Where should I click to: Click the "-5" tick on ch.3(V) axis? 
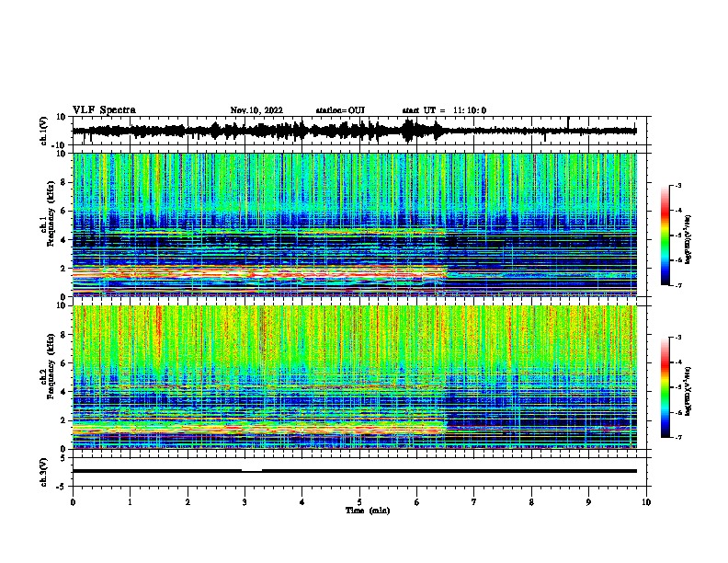click(63, 487)
